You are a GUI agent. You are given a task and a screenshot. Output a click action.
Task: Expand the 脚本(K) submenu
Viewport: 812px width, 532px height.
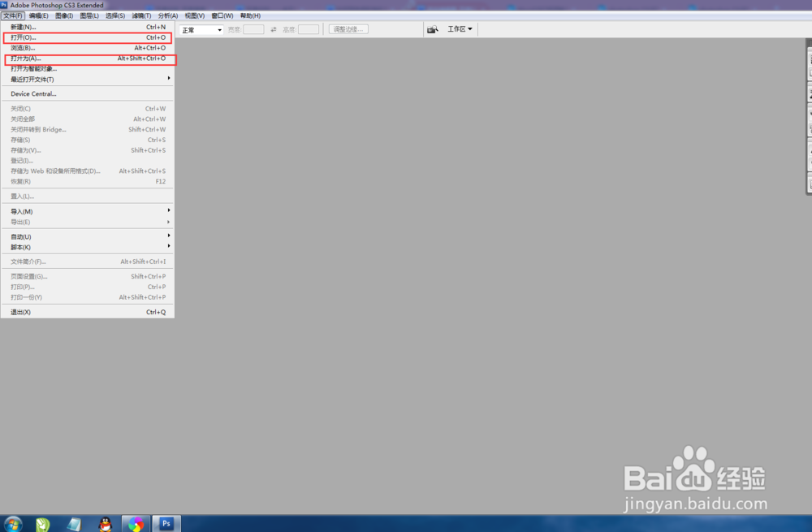point(88,247)
